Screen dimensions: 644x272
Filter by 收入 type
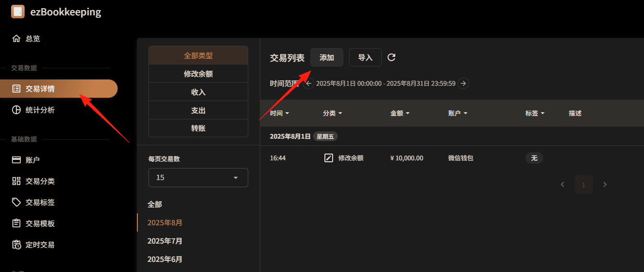point(198,92)
